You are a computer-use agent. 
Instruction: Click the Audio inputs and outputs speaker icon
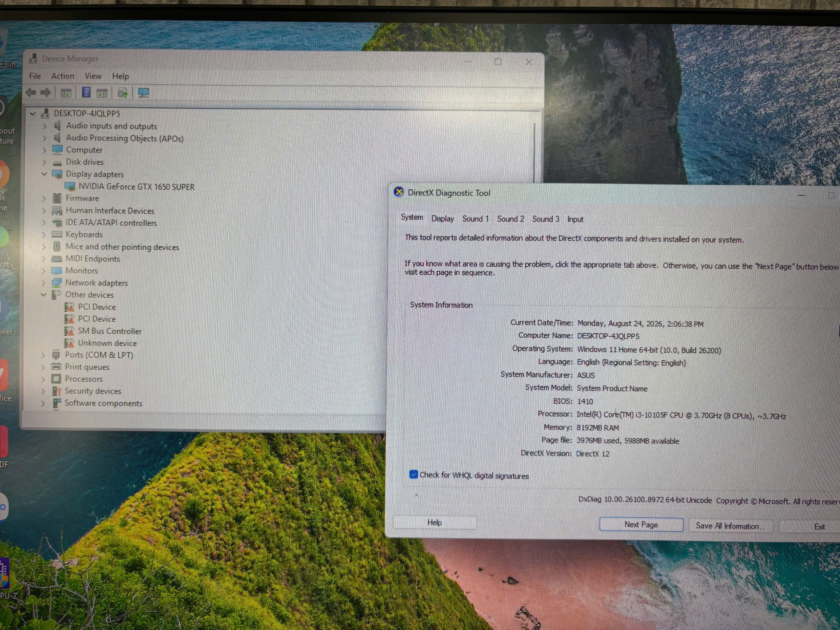57,126
